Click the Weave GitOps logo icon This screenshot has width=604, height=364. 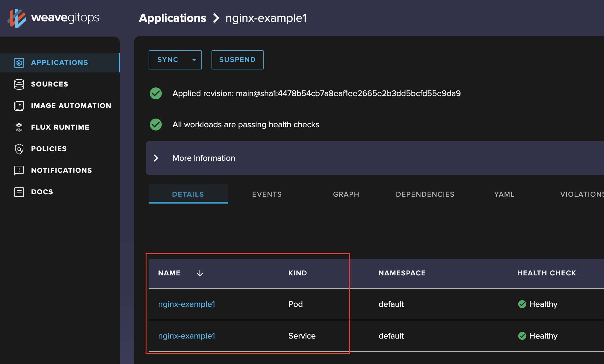(x=17, y=18)
